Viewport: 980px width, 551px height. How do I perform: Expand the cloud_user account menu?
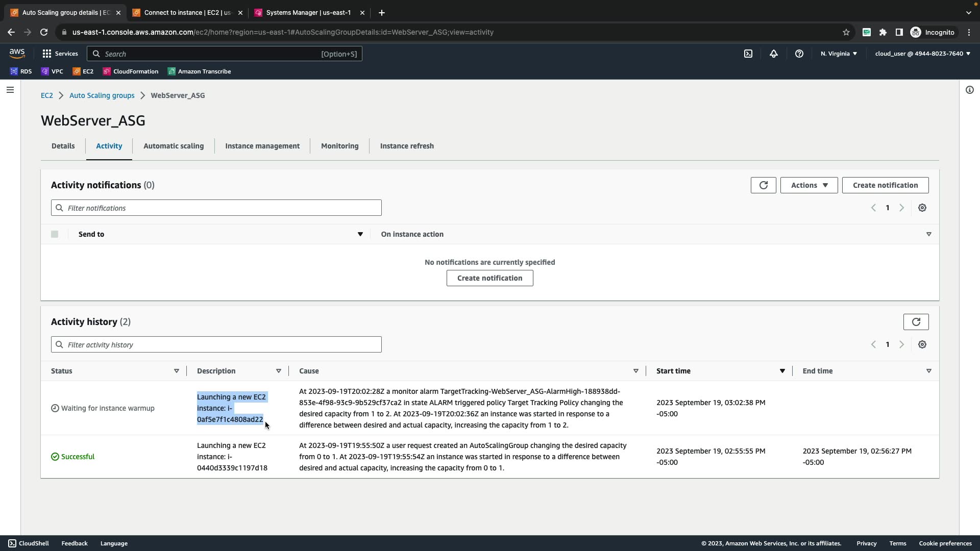coord(922,54)
